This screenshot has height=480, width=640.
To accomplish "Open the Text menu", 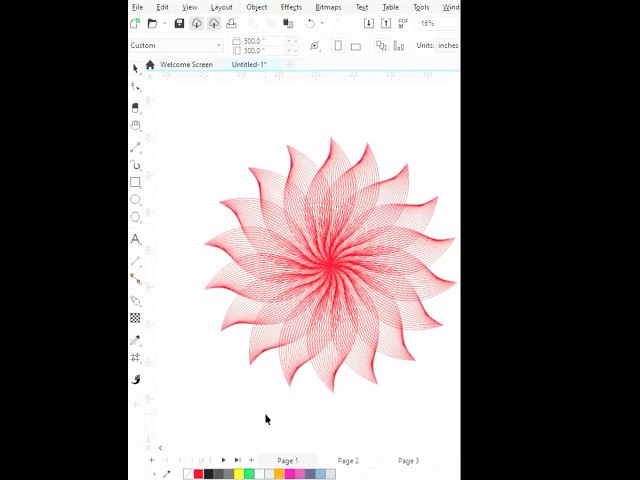I will pos(362,7).
